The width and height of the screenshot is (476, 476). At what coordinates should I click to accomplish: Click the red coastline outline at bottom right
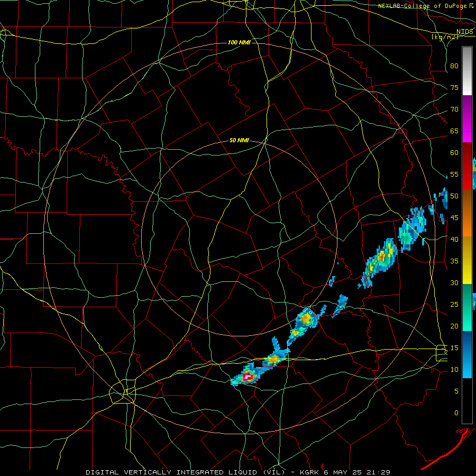[449, 448]
